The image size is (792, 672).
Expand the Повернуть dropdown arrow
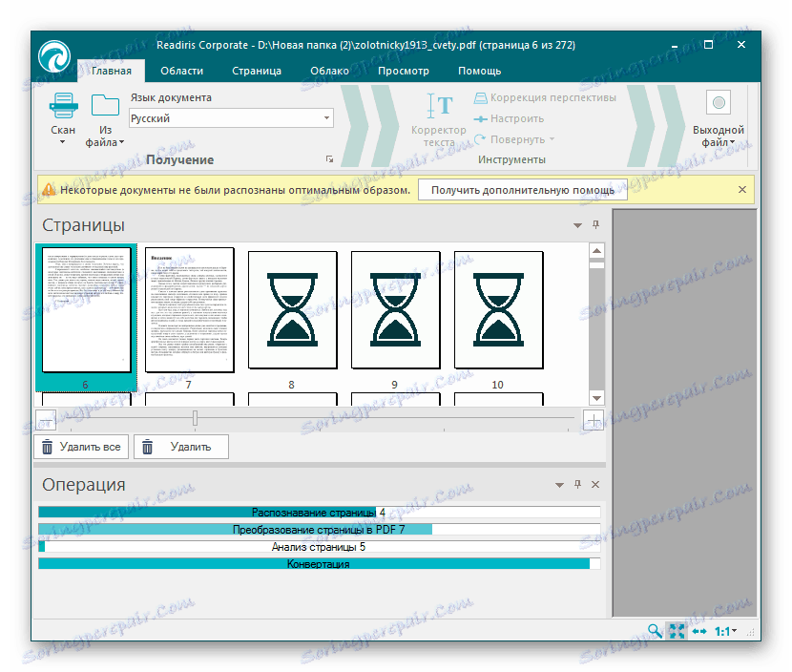point(552,139)
